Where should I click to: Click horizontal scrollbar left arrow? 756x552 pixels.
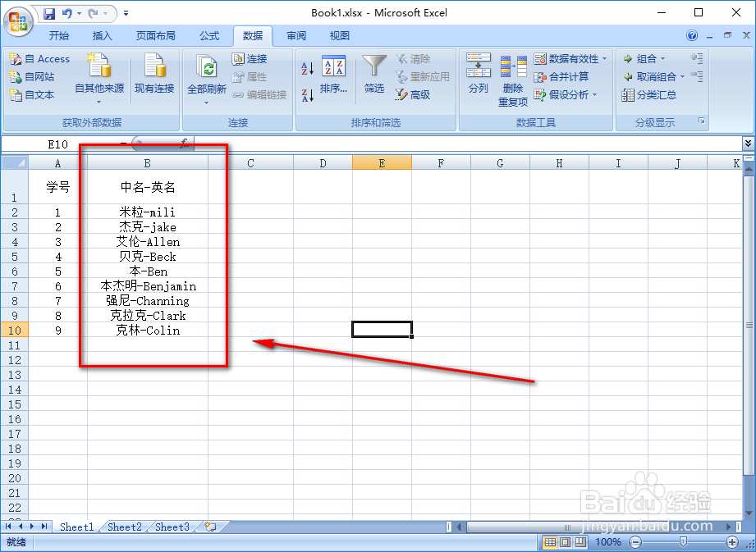[x=459, y=527]
